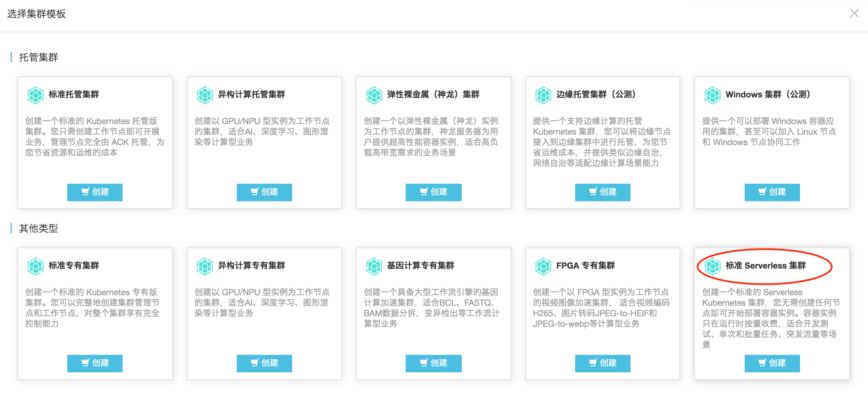Click the hexagon icon of 标准托管集群
868x399 pixels.
35,95
